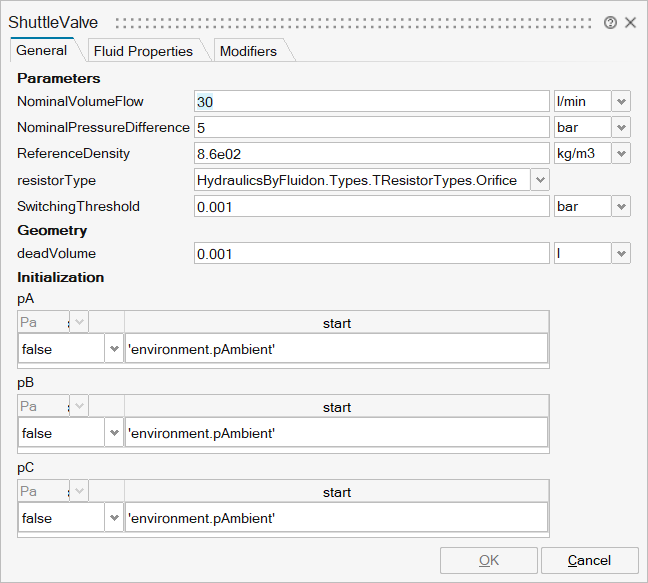Open the ReferenceDensity kg/m3 unit dropdown
Screen dimensions: 648x583
tap(621, 154)
